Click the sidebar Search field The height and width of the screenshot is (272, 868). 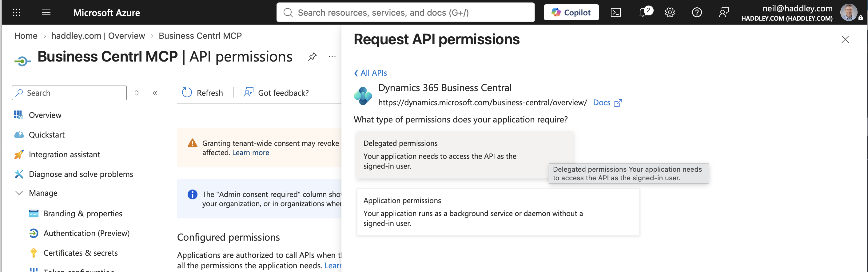tap(69, 93)
